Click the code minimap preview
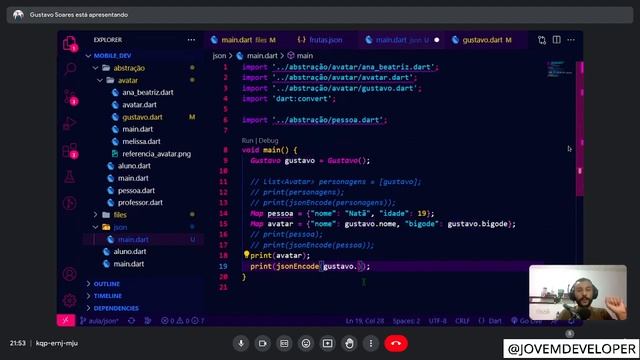This screenshot has height=360, width=640. [x=560, y=69]
